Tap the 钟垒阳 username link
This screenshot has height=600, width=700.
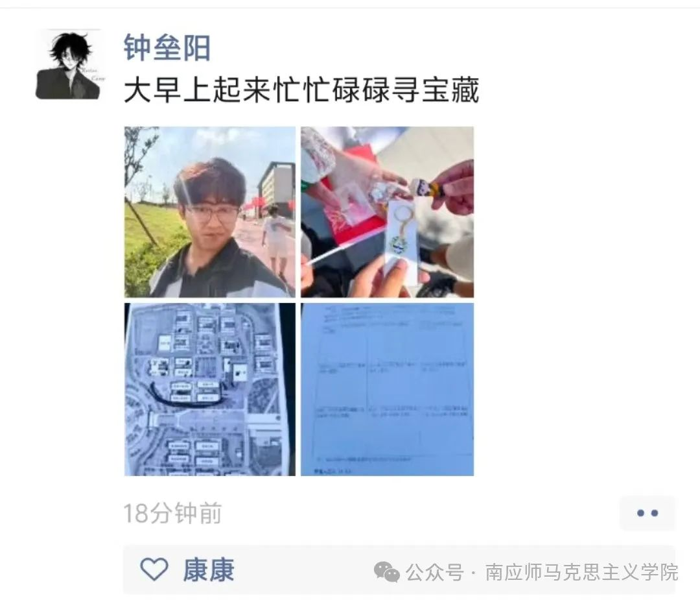167,47
